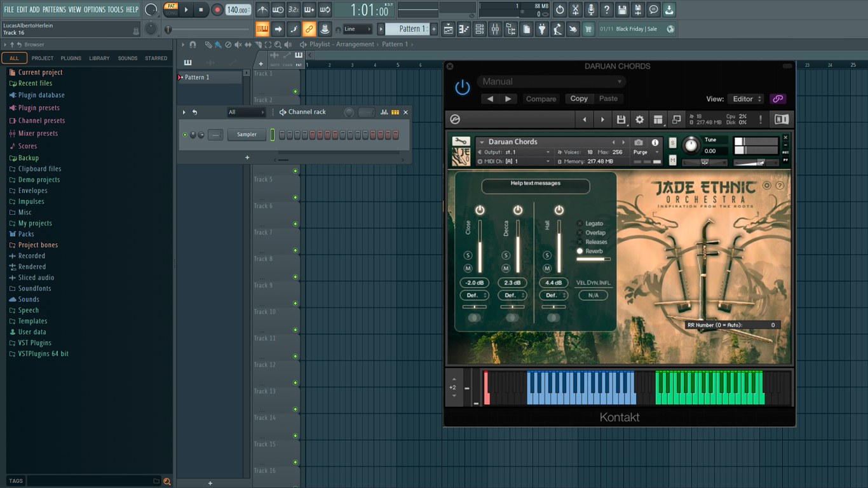Open the Manual preset dropdown

point(552,81)
